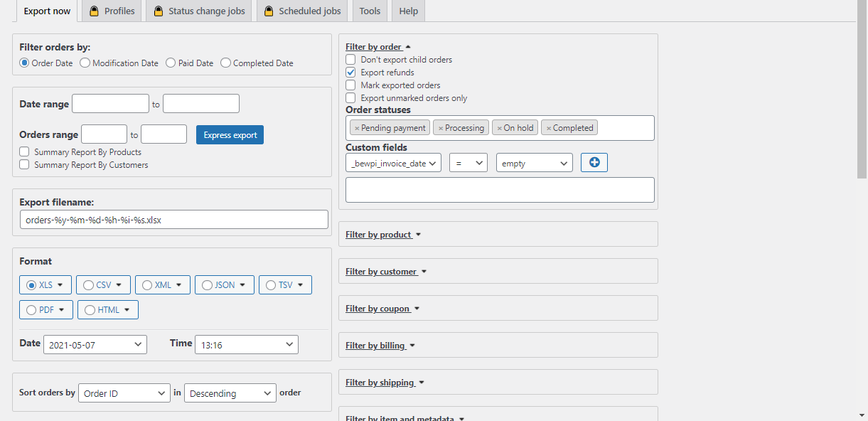
Task: Expand the Filter by shipping section
Action: click(x=385, y=383)
